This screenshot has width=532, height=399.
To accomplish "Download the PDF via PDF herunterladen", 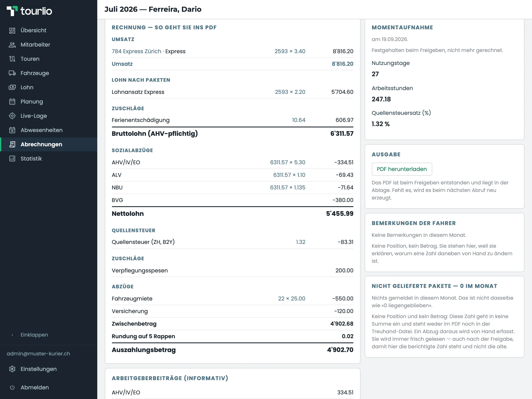I will click(x=402, y=169).
